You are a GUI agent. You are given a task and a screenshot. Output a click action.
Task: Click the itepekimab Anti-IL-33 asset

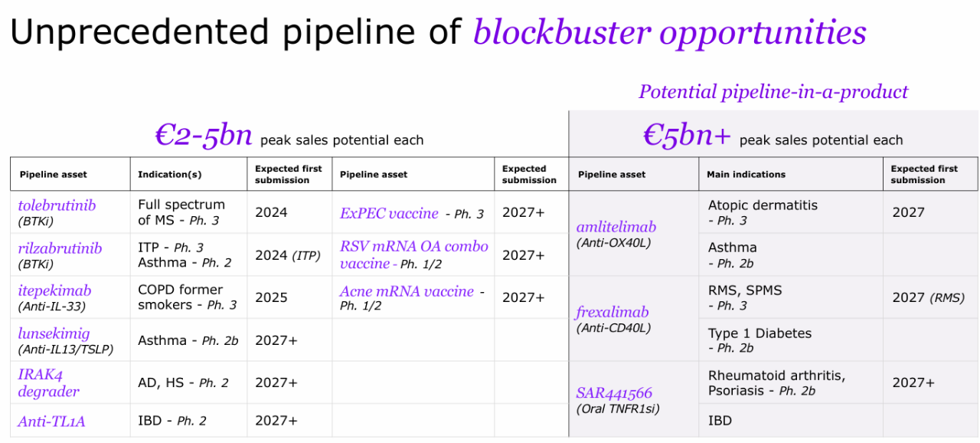click(54, 297)
